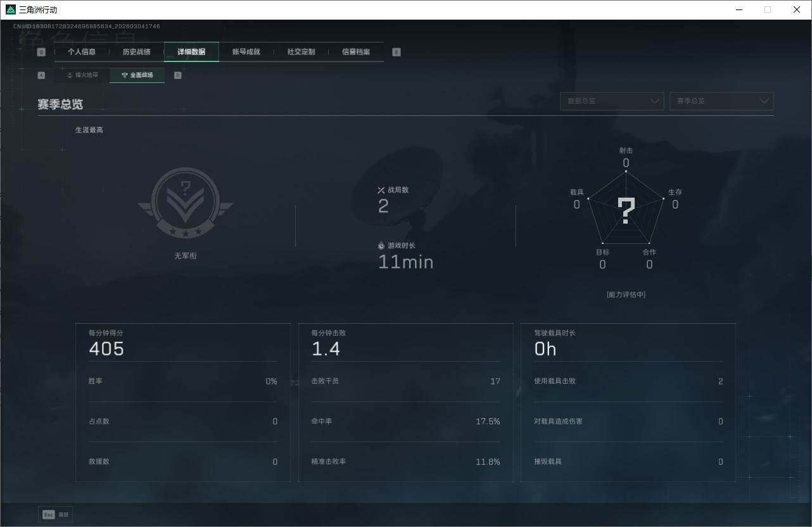This screenshot has height=527, width=812.
Task: Expand the 赛季总览 dropdown
Action: click(721, 101)
